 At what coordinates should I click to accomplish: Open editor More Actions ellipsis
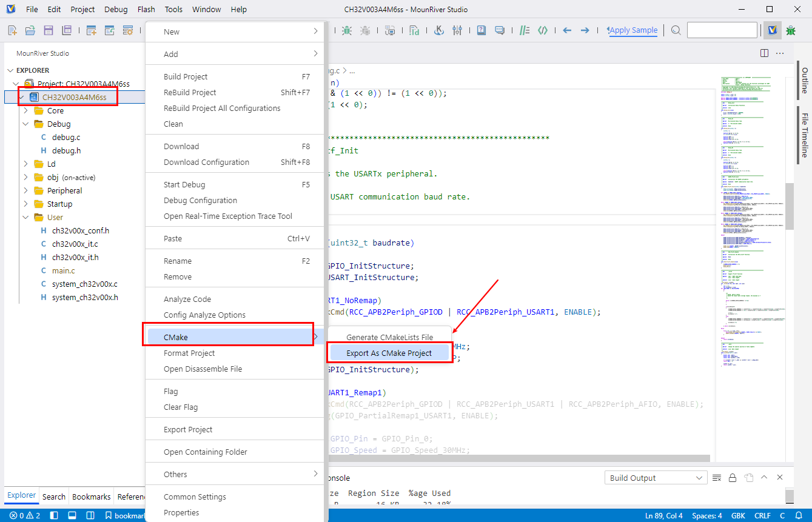tap(780, 53)
